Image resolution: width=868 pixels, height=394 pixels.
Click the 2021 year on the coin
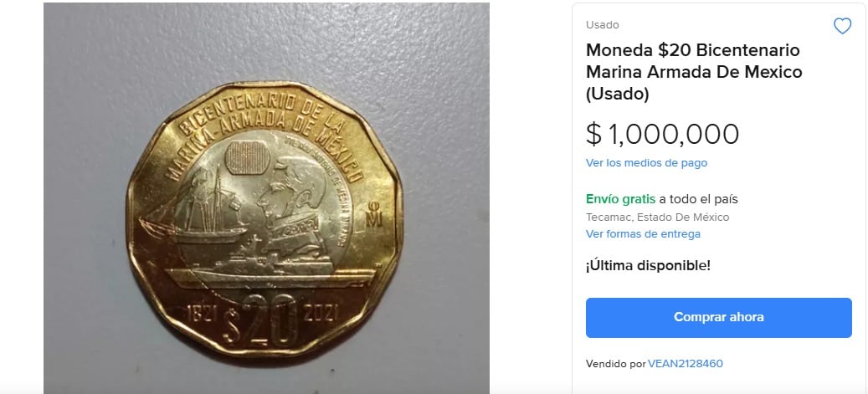321,313
